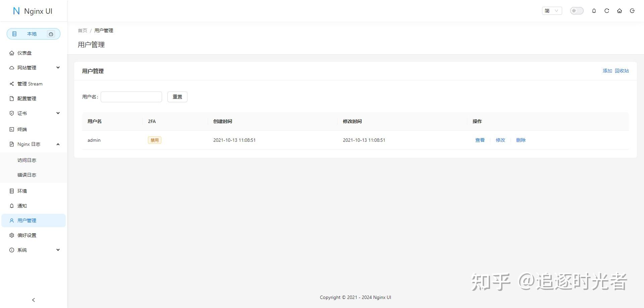Image resolution: width=644 pixels, height=308 pixels.
Task: Click the notification bell icon in header
Action: (594, 11)
